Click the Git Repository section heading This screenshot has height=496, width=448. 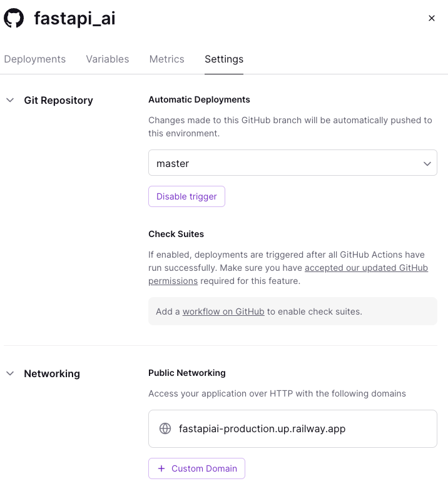[x=58, y=100]
